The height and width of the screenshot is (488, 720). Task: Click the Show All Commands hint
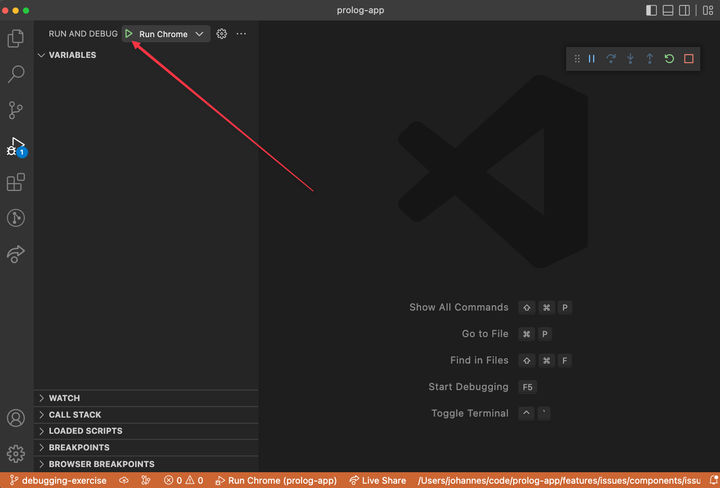459,307
